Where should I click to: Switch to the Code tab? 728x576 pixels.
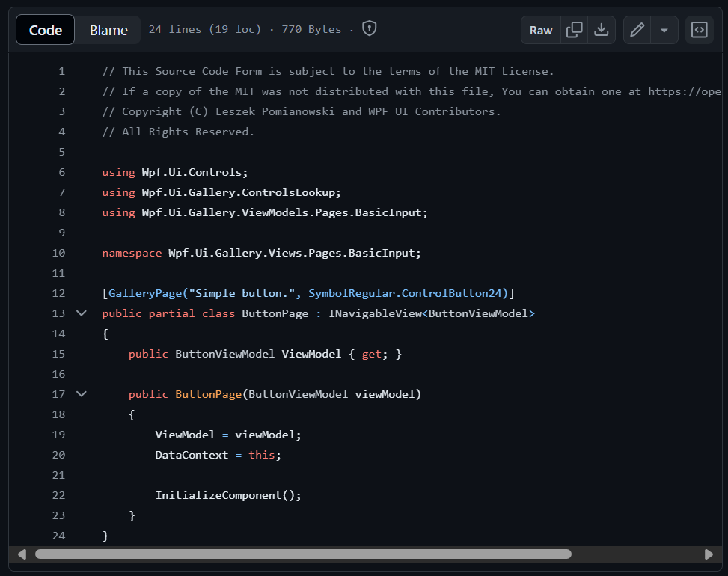tap(45, 30)
